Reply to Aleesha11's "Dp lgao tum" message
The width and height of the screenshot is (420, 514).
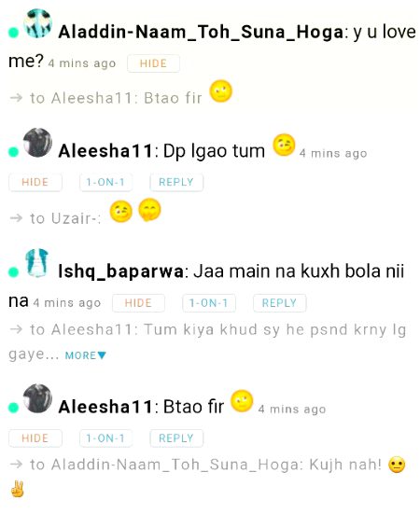tap(176, 182)
